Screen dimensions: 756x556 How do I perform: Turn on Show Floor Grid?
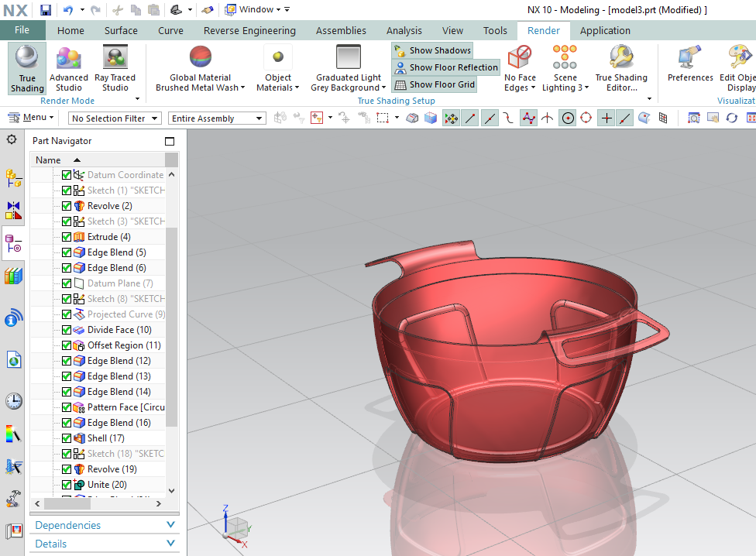tap(434, 84)
